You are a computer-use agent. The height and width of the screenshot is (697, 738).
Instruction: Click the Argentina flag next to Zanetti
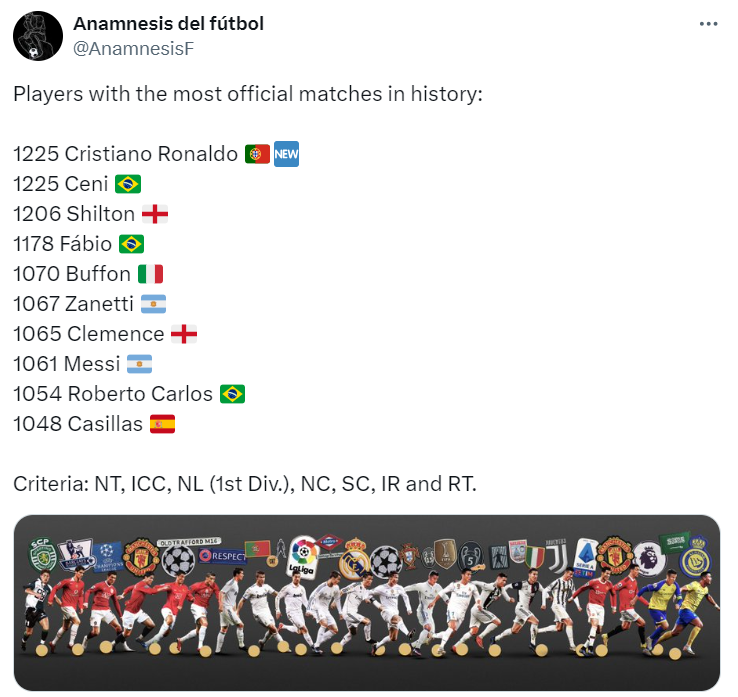coord(153,304)
